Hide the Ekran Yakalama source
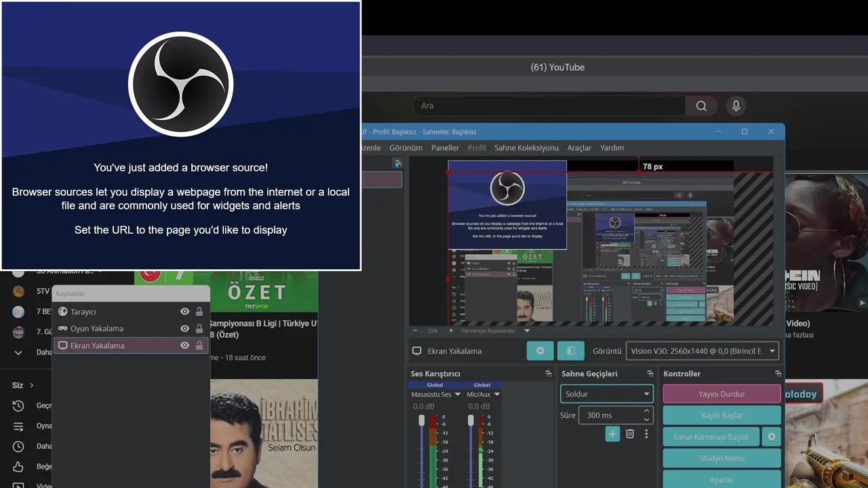Screen dimensions: 868x488 [x=184, y=346]
